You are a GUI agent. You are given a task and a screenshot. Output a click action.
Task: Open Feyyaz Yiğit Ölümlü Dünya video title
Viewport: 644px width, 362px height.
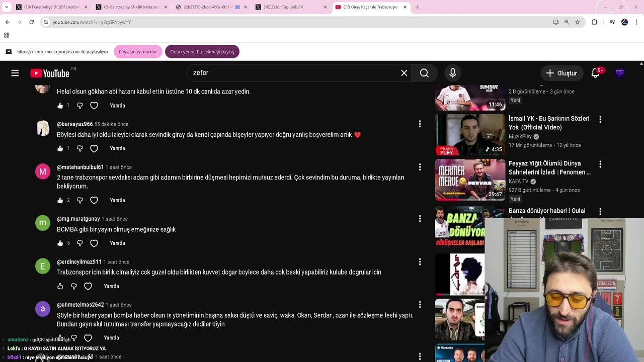point(549,168)
